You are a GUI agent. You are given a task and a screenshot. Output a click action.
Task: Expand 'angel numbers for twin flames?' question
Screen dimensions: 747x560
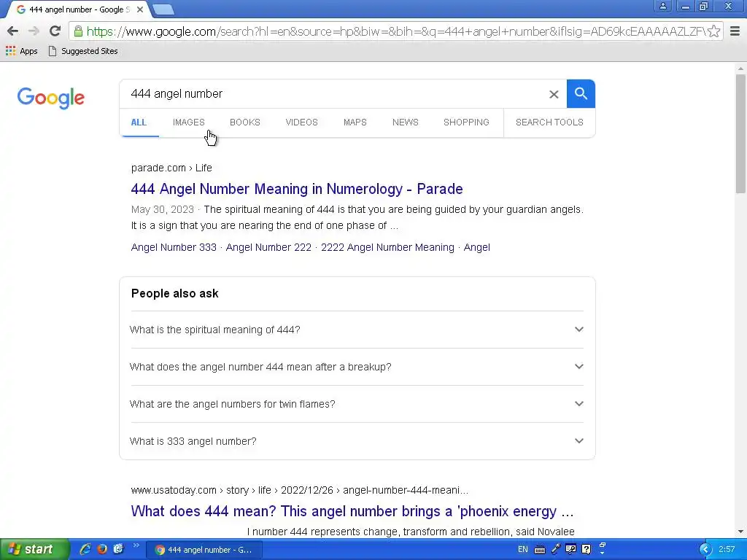[x=357, y=404]
